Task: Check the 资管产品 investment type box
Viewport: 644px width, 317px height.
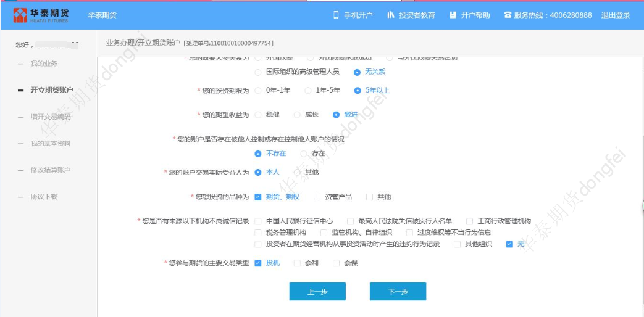Action: (317, 197)
